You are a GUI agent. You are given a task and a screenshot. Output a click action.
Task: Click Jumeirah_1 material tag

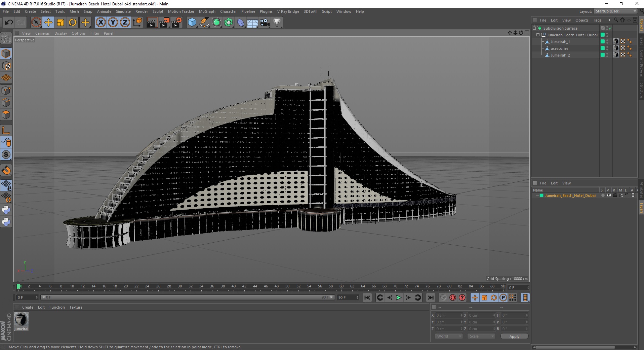(x=616, y=41)
